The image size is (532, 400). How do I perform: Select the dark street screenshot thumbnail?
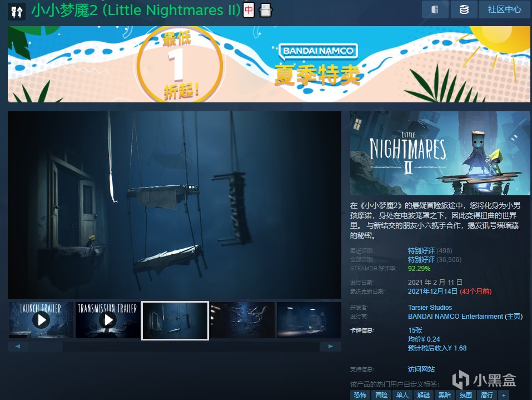tap(309, 320)
